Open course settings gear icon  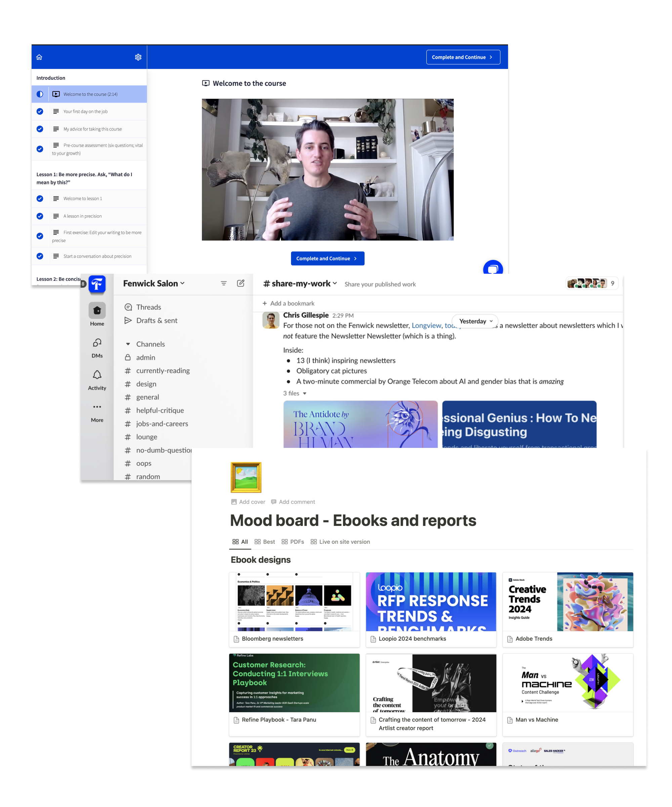pyautogui.click(x=138, y=57)
